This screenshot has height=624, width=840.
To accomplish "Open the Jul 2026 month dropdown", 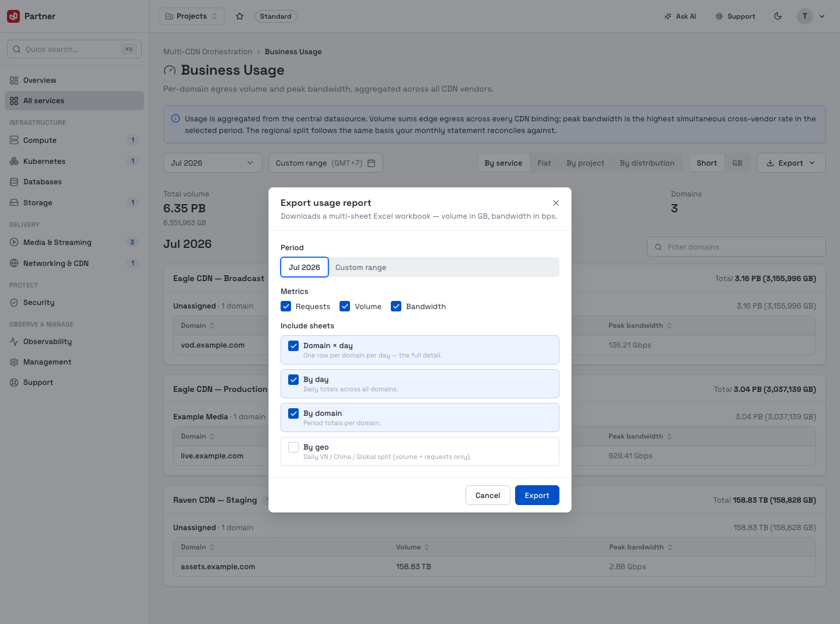I will coord(213,163).
